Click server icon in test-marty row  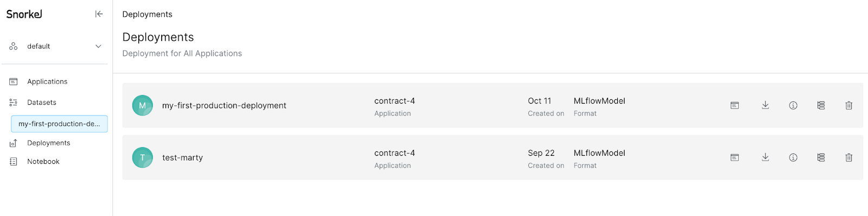[x=821, y=157]
